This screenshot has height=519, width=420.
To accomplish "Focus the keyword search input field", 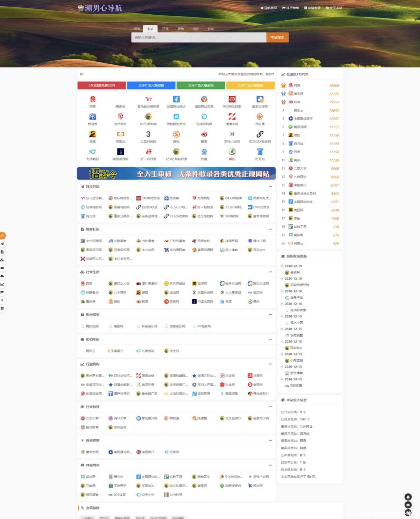I will pos(199,37).
